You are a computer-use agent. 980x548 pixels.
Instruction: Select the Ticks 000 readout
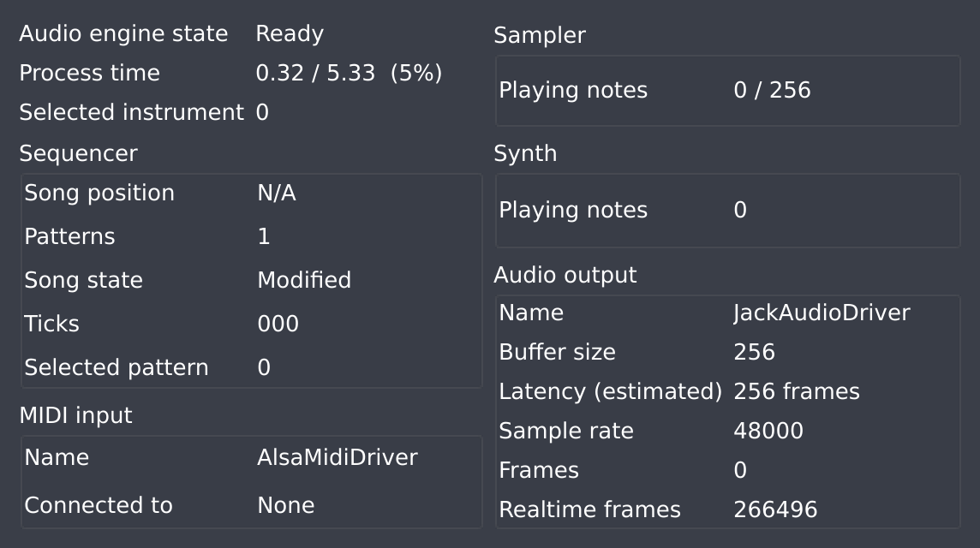pos(277,324)
